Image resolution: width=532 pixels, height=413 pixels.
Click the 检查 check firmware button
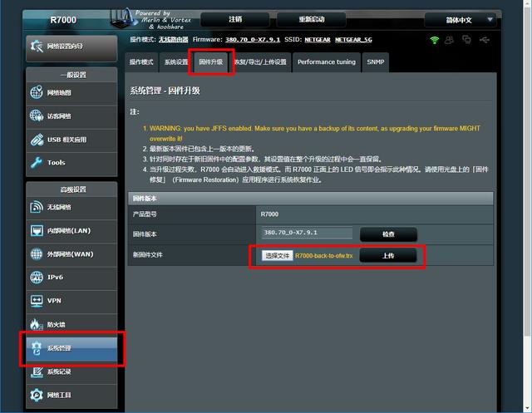pyautogui.click(x=388, y=234)
